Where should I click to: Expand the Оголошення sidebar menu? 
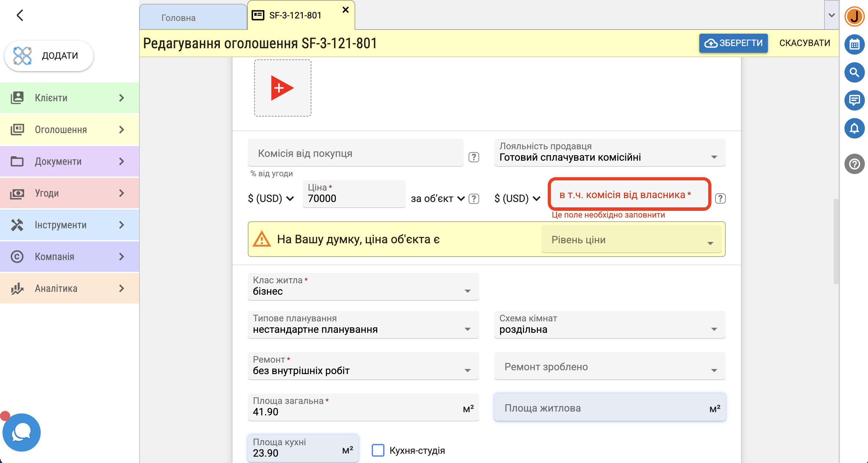(70, 130)
